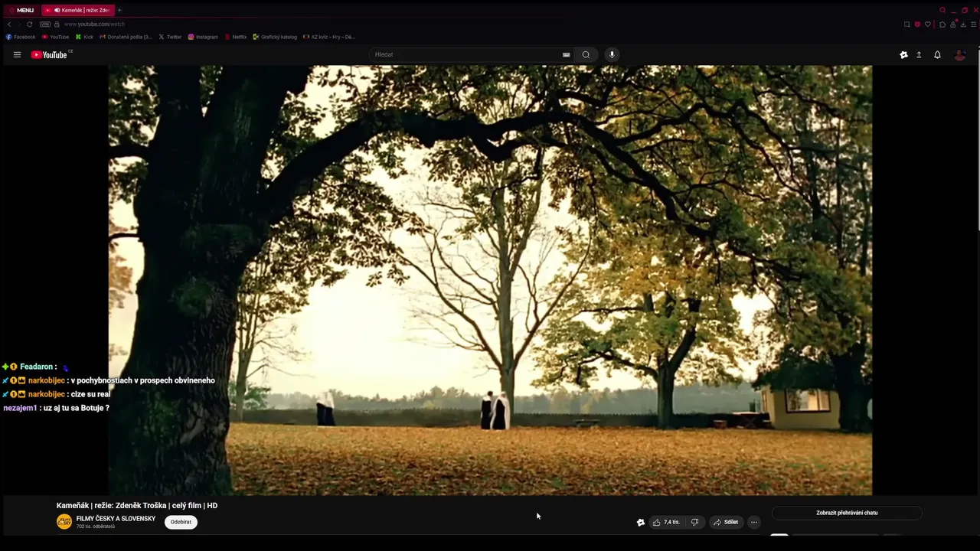Open the Twitter bookmark
This screenshot has width=980, height=551.
(x=170, y=37)
